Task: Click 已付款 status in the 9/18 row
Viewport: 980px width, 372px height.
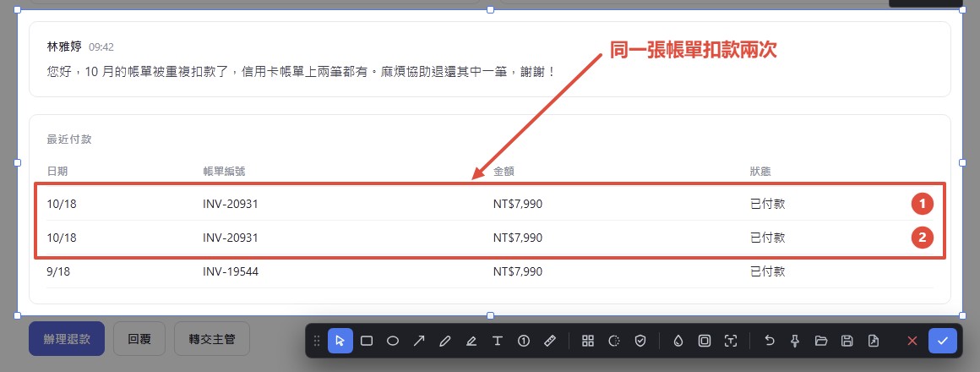Action: point(767,271)
